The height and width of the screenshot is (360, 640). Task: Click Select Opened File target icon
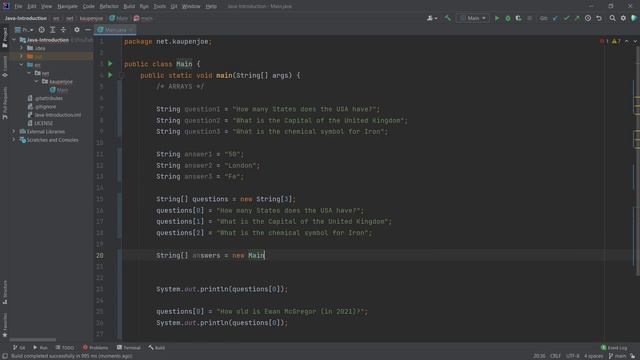click(42, 30)
